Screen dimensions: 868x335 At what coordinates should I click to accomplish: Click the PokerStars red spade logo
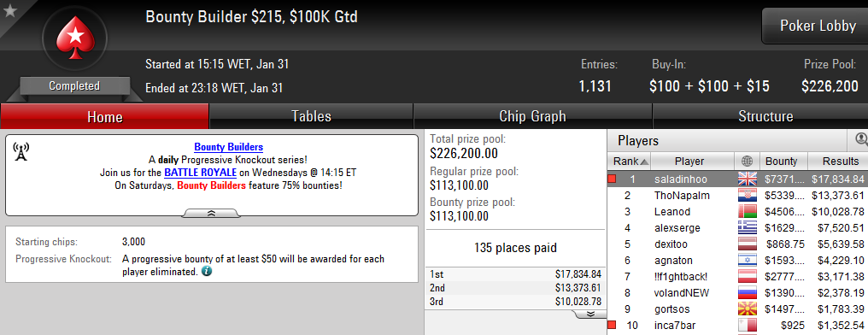coord(74,37)
